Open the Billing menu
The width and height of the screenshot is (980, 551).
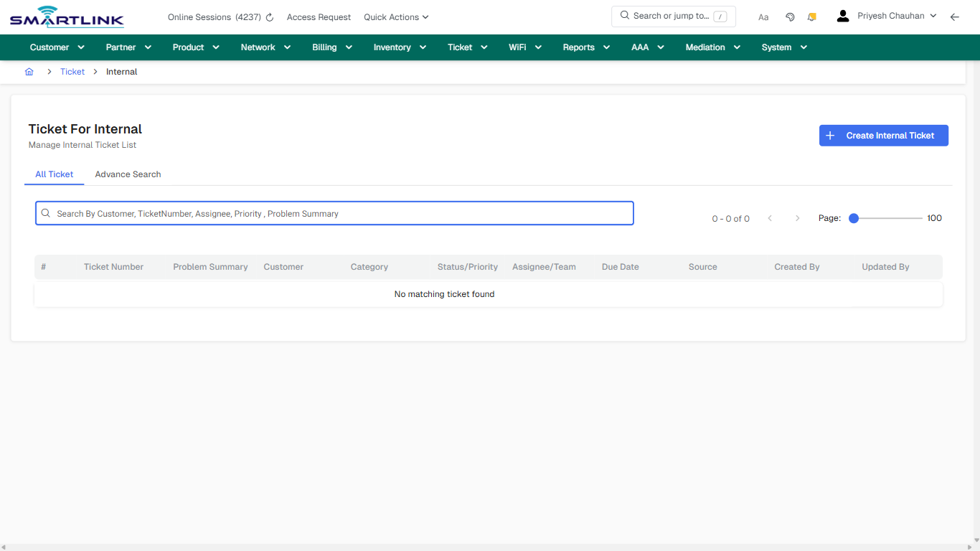click(x=331, y=47)
